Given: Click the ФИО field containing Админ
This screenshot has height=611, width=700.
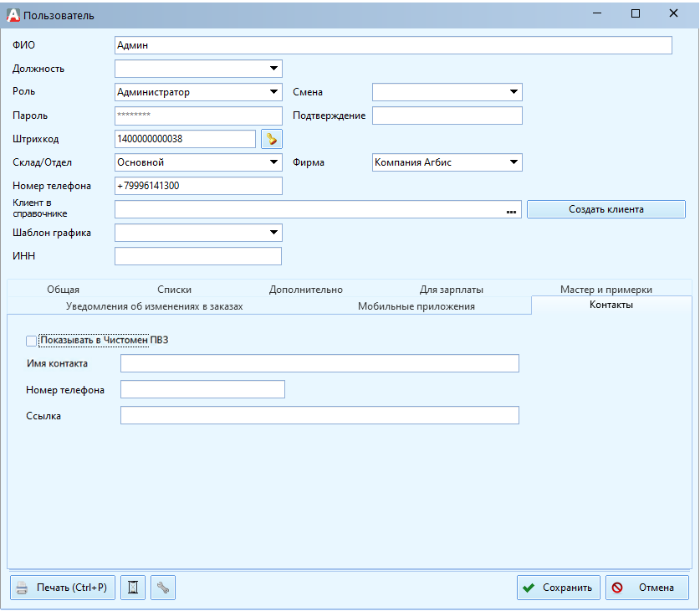Looking at the screenshot, I should point(393,45).
